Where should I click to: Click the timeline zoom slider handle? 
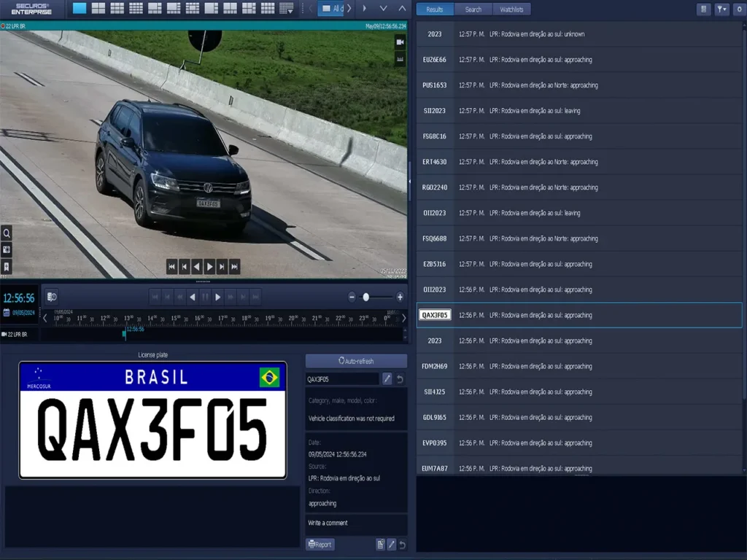(x=366, y=297)
